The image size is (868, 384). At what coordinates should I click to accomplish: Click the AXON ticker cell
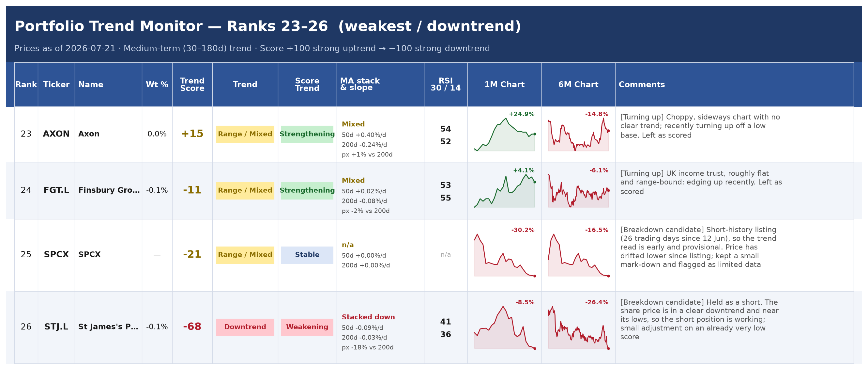point(56,134)
